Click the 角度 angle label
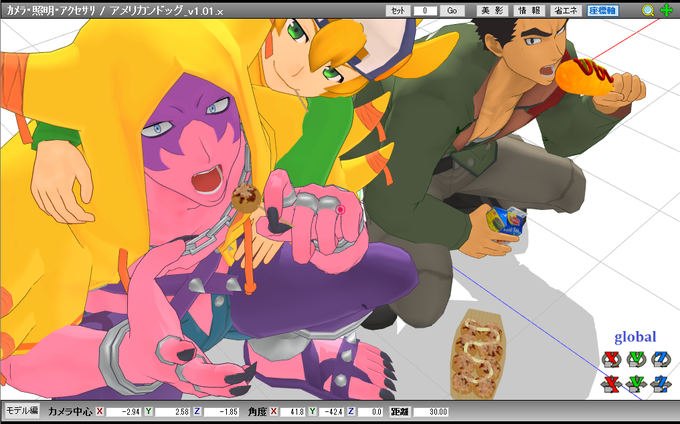Screen dimensions: 680x424 pyautogui.click(x=257, y=411)
